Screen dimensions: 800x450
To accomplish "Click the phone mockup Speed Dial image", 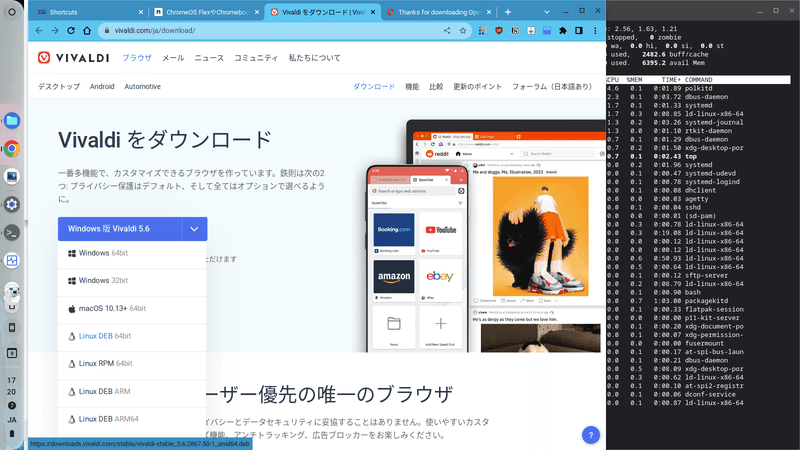I will point(417,258).
